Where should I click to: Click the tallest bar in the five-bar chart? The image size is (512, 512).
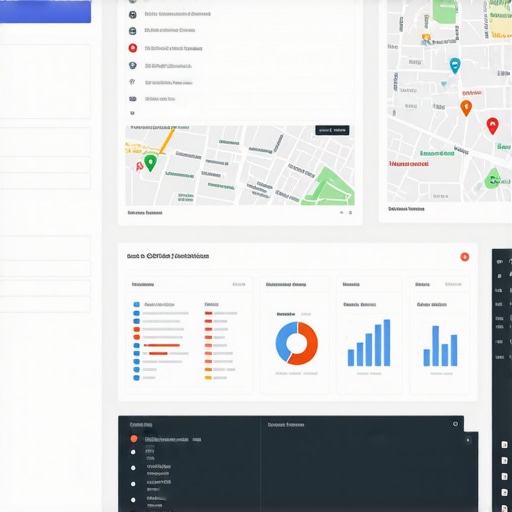(x=387, y=343)
